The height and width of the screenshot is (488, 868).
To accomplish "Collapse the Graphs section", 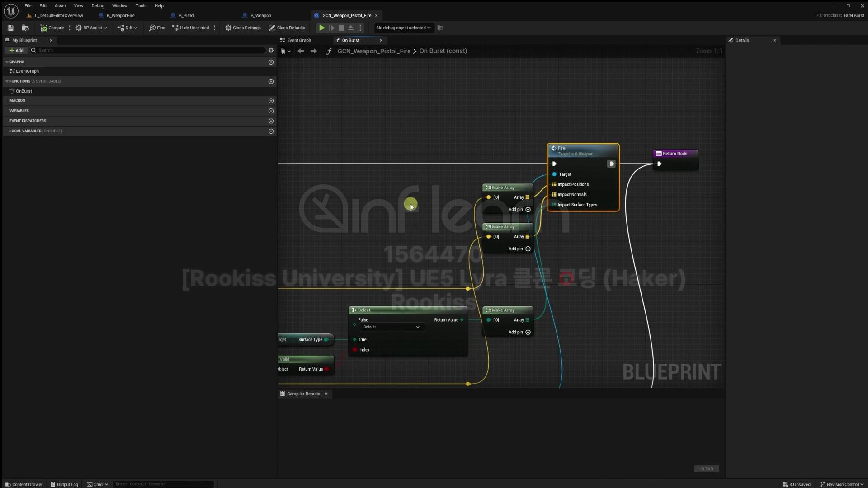I will (x=7, y=62).
